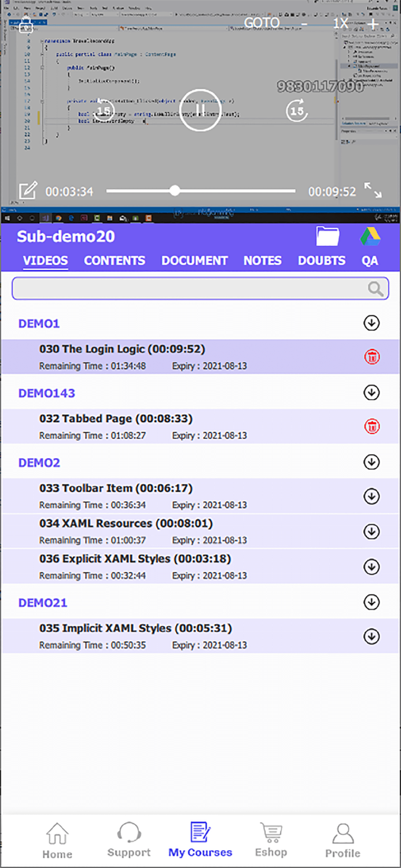The width and height of the screenshot is (401, 868).
Task: Open Support in bottom navigation
Action: 129,840
